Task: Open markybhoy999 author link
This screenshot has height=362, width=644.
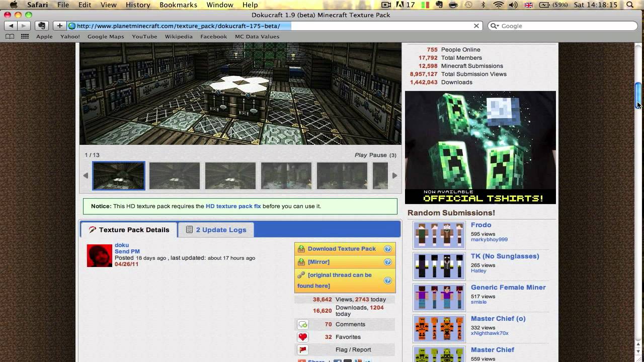Action: (x=489, y=239)
